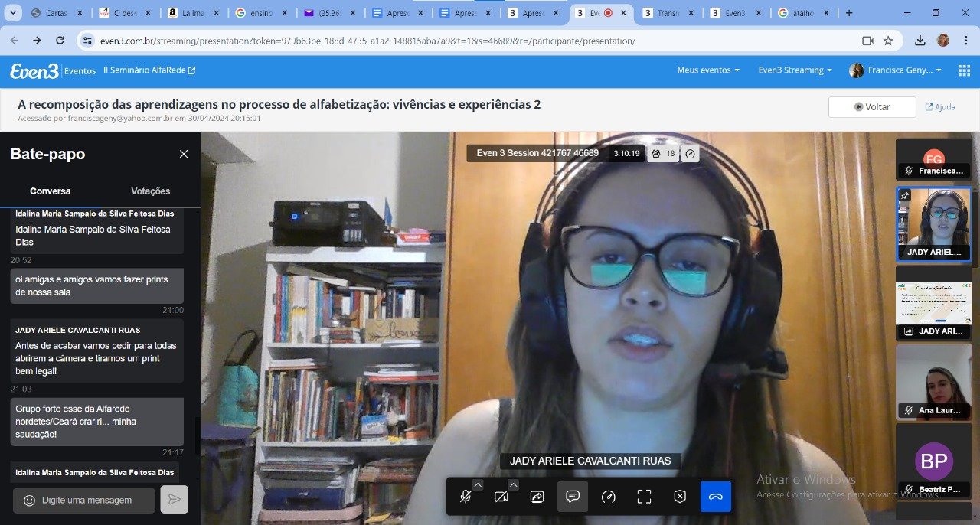Turn on the camera in call toolbar
Viewport: 980px width, 525px height.
click(501, 497)
